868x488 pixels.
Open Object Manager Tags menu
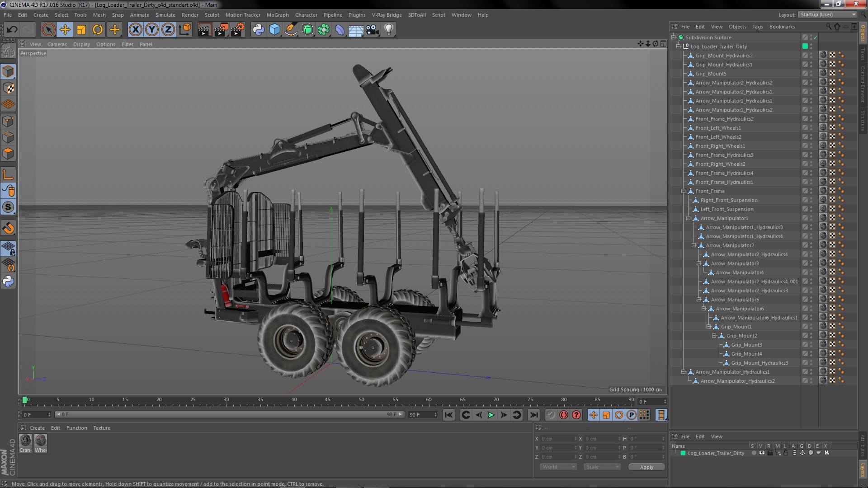757,27
